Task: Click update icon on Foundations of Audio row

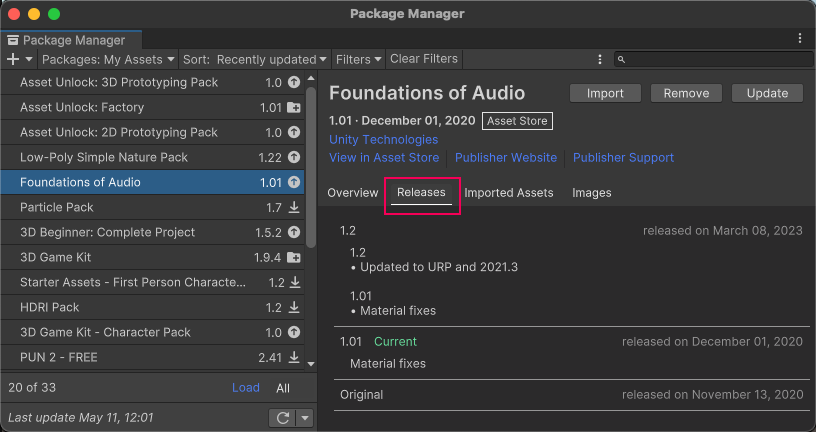Action: point(294,182)
